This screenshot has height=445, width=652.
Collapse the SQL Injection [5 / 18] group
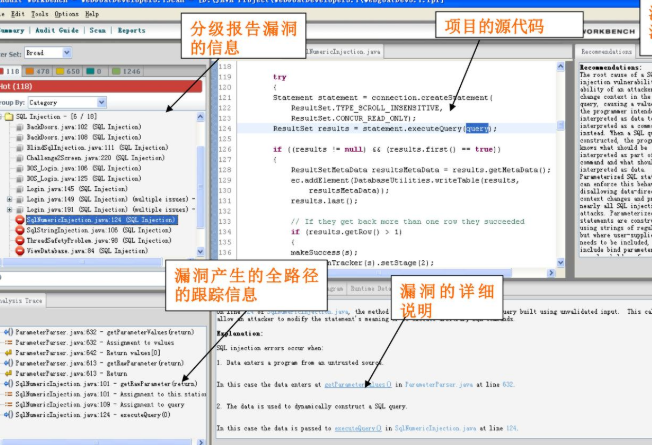1,117
